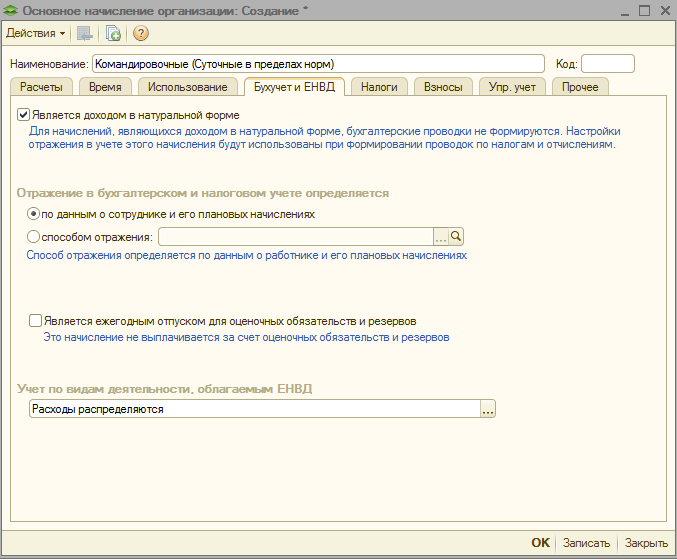Open the Действия dropdown menu
677x560 pixels.
point(36,33)
